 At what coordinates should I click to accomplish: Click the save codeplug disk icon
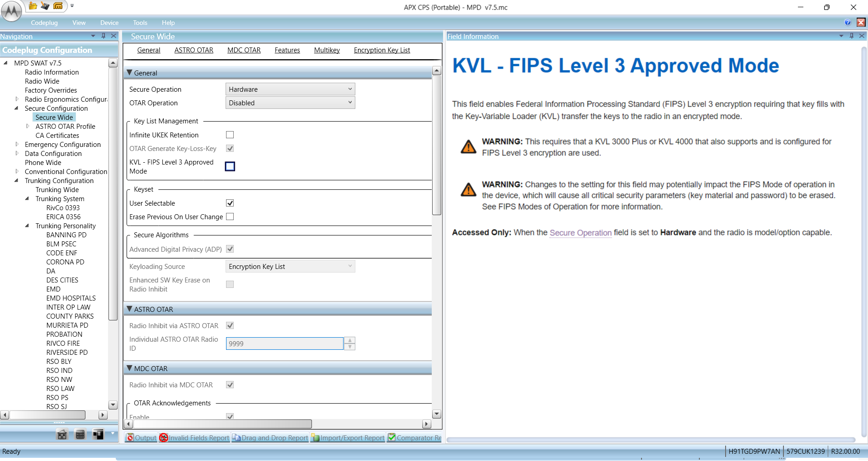click(45, 6)
